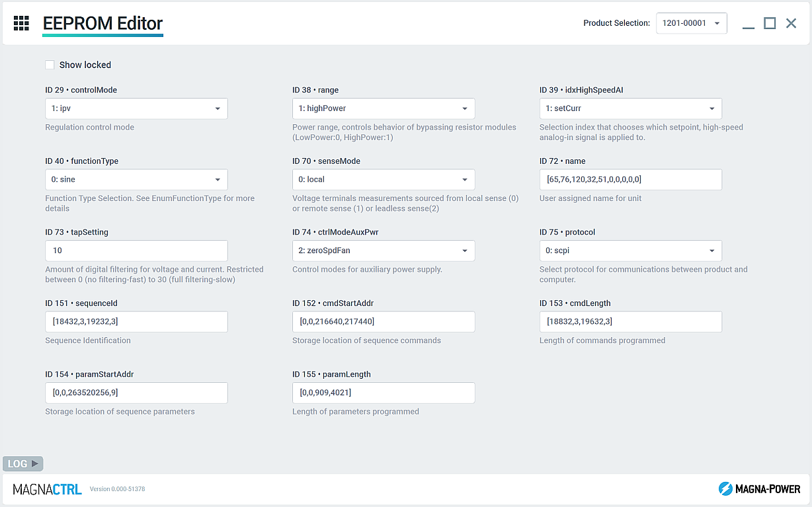Screen dimensions: 812x507
Task: Change the senseMode local dropdown
Action: tap(384, 179)
